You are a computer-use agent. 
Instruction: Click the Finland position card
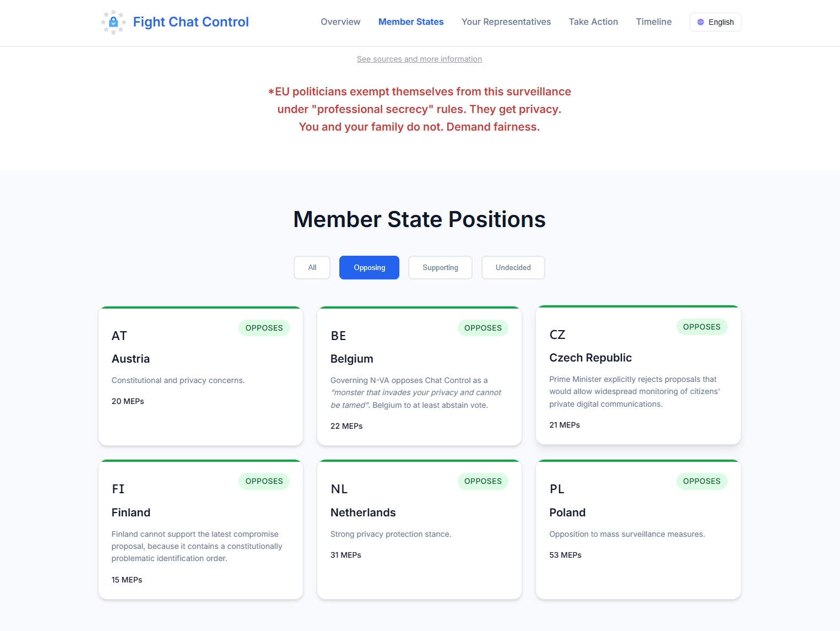click(x=200, y=530)
